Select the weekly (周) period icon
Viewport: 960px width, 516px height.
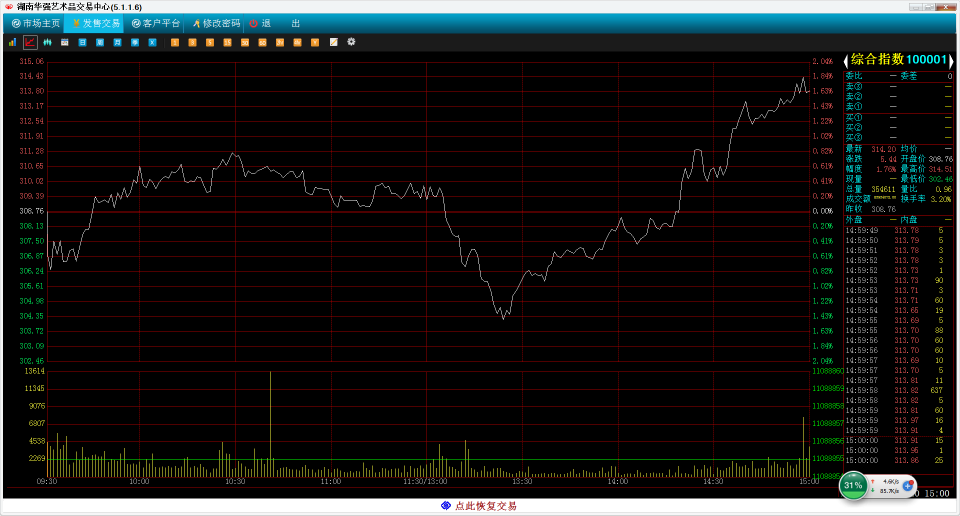(x=100, y=42)
